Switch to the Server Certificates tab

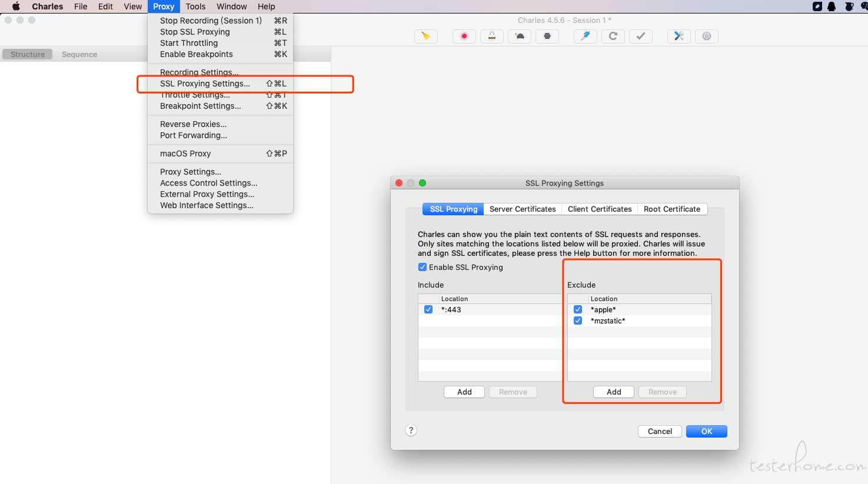(523, 209)
